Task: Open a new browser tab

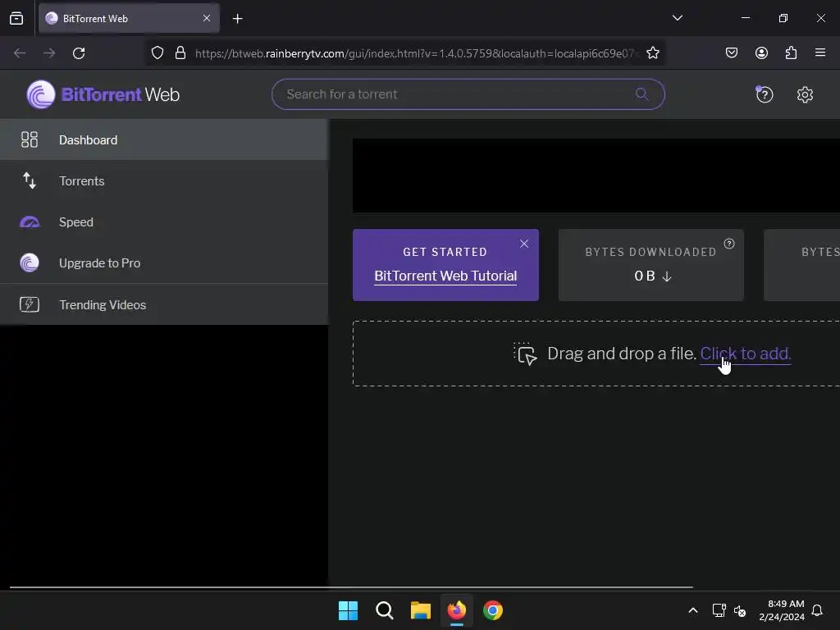Action: 237,19
